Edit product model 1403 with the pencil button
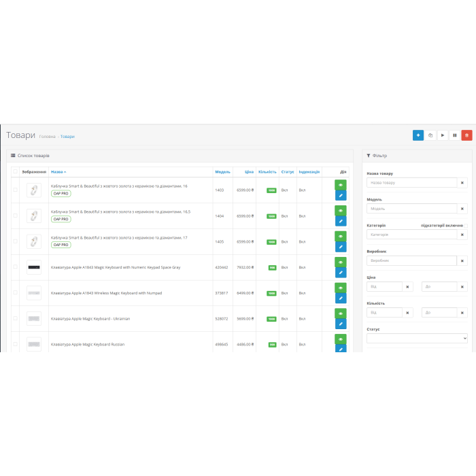This screenshot has height=476, width=476. pos(341,196)
